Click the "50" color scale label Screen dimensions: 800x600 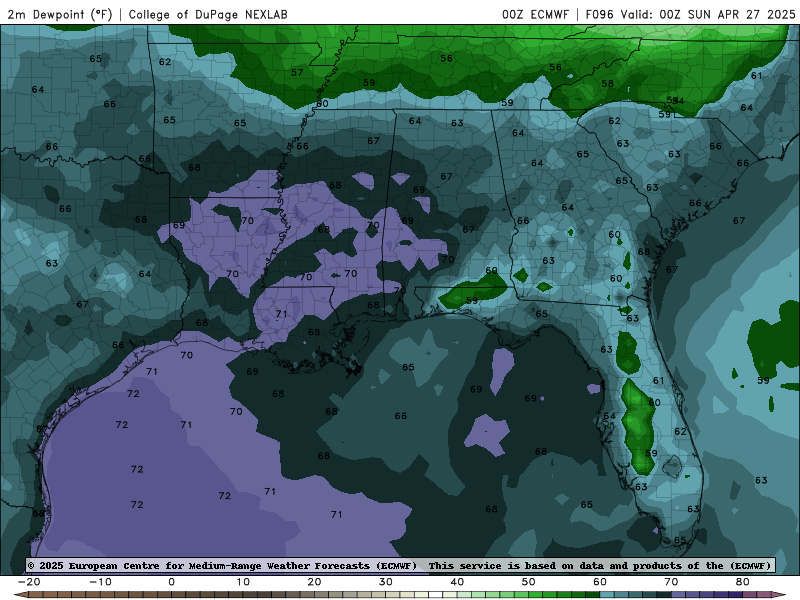529,582
